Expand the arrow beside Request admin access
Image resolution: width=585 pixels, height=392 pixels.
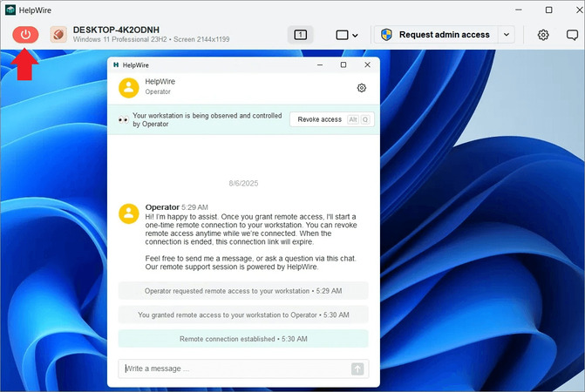point(507,35)
